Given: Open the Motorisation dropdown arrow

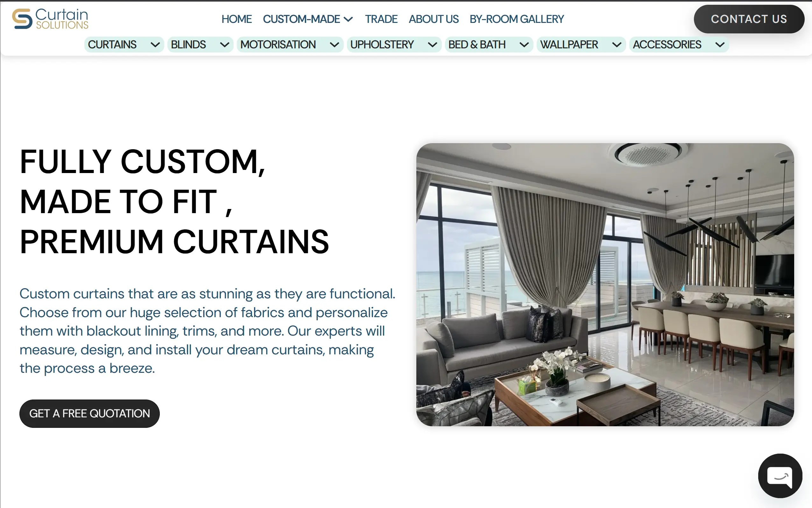Looking at the screenshot, I should (x=335, y=45).
